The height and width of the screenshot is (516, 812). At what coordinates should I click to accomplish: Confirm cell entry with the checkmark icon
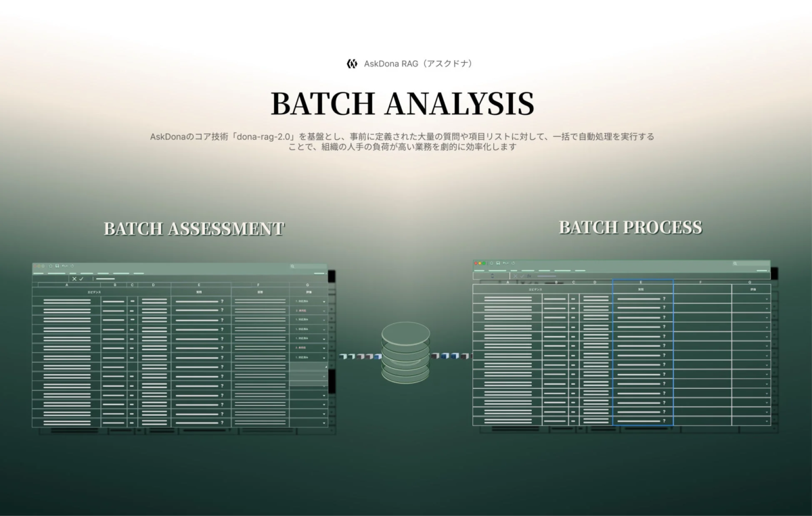pos(80,279)
